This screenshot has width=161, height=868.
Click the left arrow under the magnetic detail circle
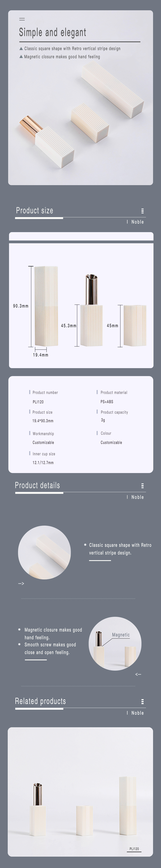click(x=138, y=674)
